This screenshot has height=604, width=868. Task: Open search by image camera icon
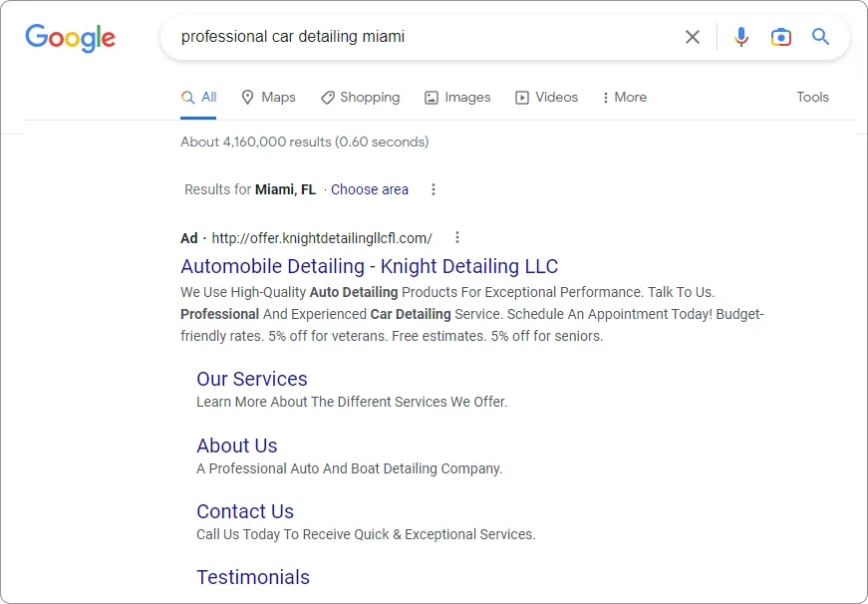pyautogui.click(x=780, y=37)
